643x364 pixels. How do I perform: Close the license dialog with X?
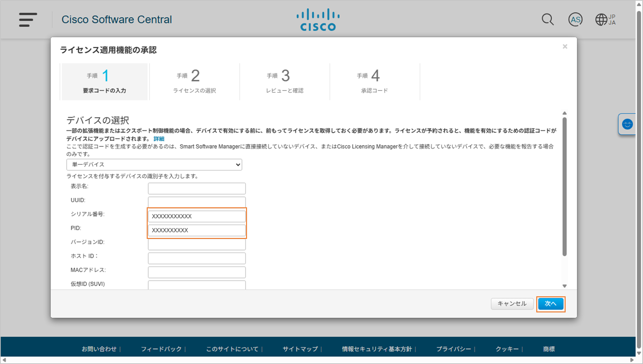pyautogui.click(x=565, y=47)
